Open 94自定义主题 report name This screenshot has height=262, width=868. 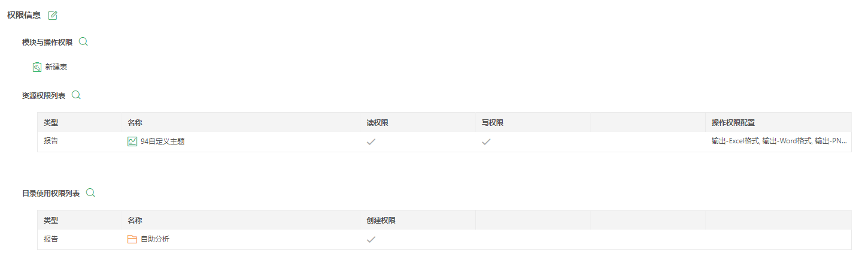[162, 141]
